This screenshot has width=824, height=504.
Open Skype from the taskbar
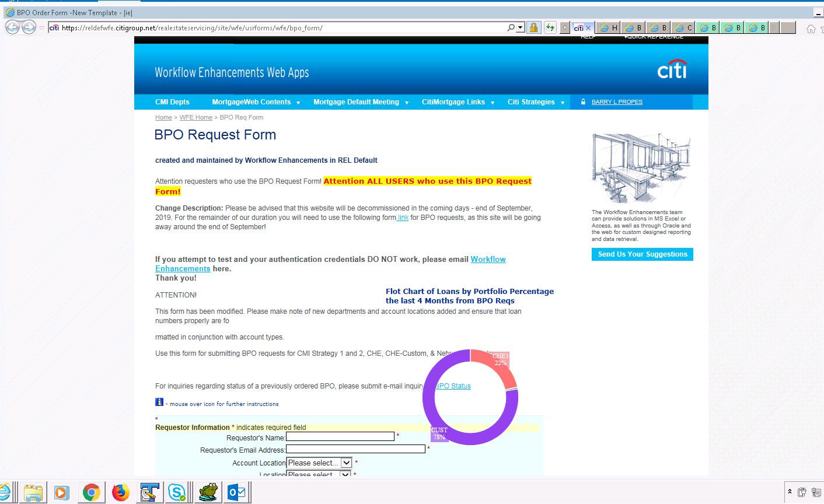176,492
